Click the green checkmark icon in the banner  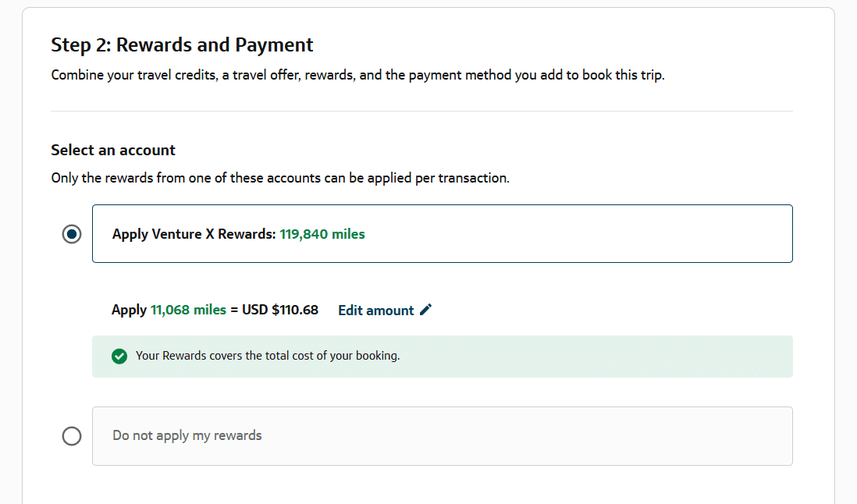click(119, 357)
